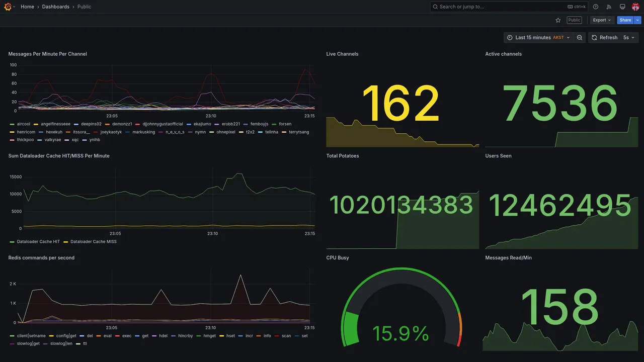
Task: Refresh the dashboard now
Action: pyautogui.click(x=604, y=38)
